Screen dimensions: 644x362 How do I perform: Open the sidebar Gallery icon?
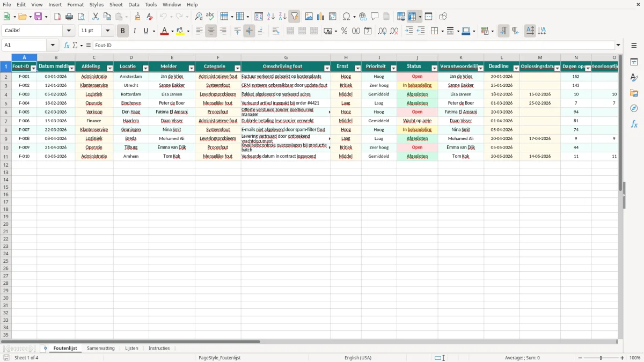[634, 93]
